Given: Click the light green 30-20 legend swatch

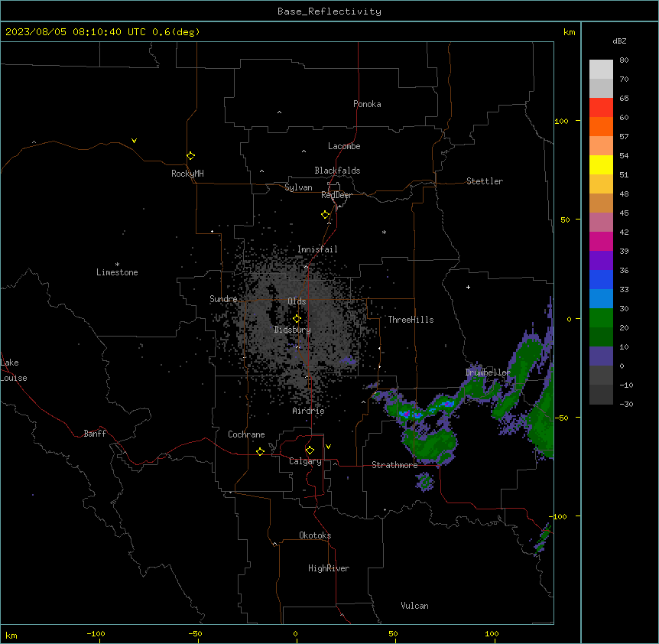Looking at the screenshot, I should [x=601, y=318].
